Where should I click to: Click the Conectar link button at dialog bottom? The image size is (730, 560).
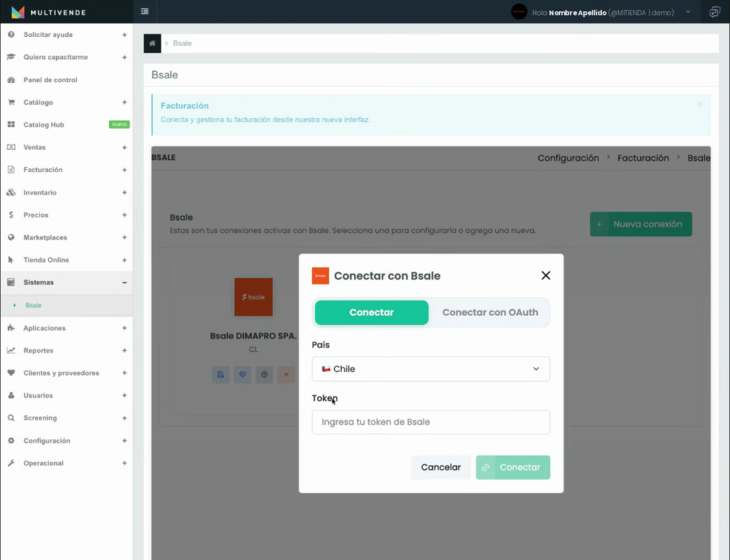tap(512, 467)
